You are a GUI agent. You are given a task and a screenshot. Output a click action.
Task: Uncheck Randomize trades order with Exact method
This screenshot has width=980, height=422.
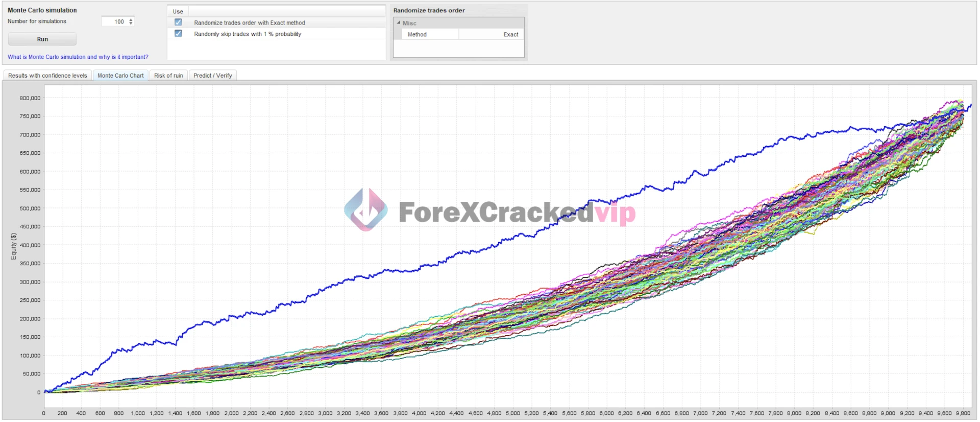(x=178, y=22)
